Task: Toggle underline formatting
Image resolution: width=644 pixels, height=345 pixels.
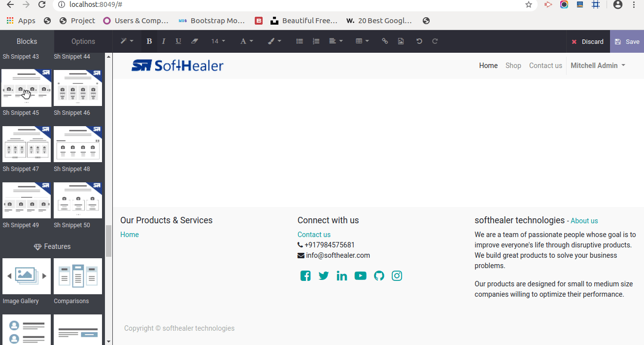Action: pyautogui.click(x=178, y=41)
